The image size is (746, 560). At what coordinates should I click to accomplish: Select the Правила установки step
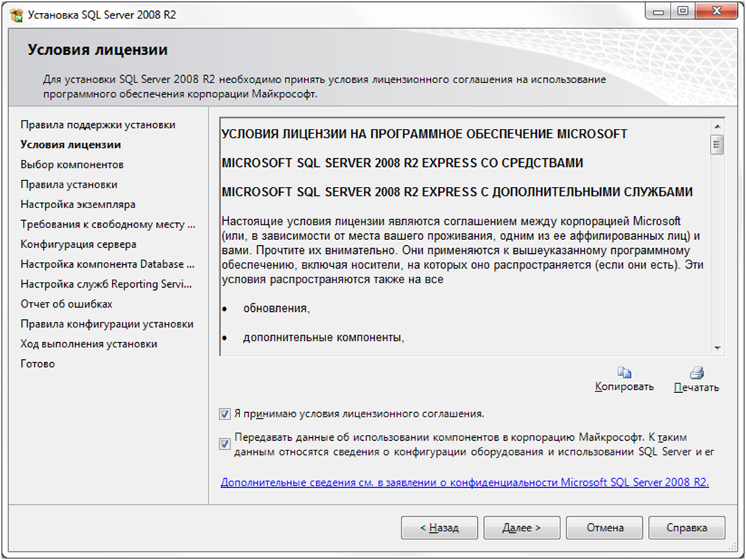[x=69, y=185]
